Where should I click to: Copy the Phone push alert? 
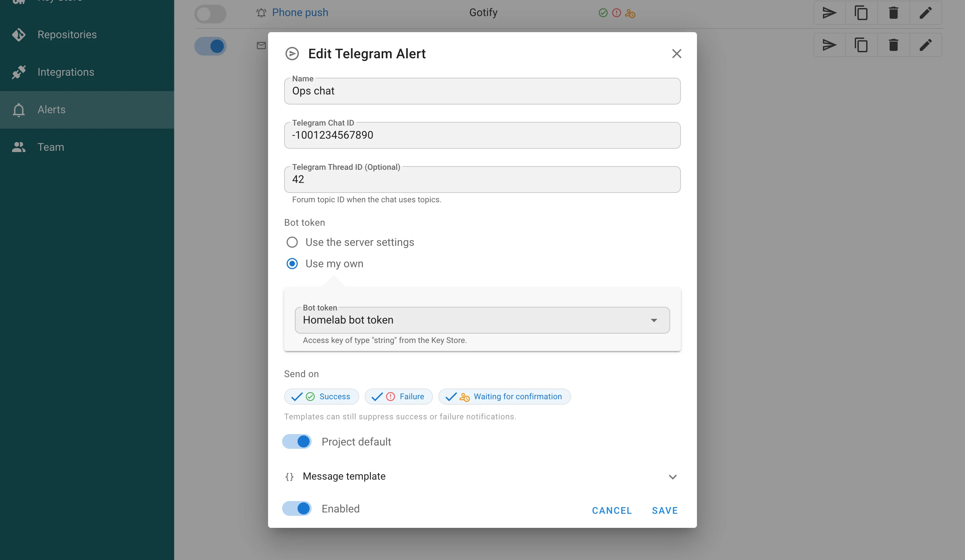[861, 13]
